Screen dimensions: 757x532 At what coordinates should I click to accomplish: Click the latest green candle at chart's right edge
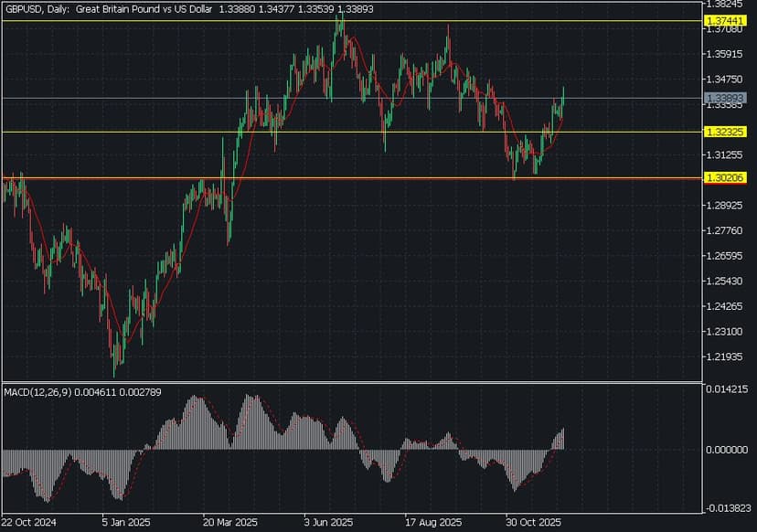[x=563, y=96]
